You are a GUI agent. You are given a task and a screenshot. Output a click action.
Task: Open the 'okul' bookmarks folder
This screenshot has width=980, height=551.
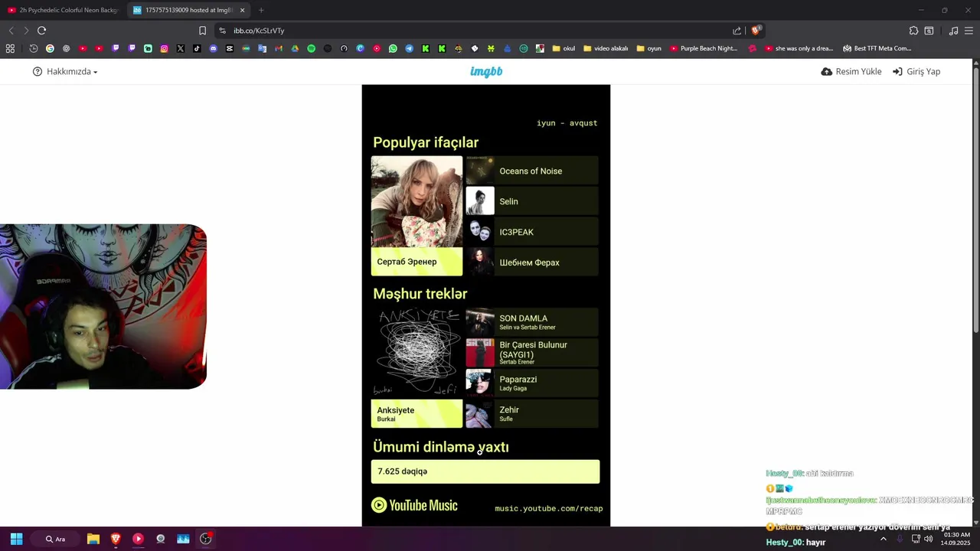[563, 48]
